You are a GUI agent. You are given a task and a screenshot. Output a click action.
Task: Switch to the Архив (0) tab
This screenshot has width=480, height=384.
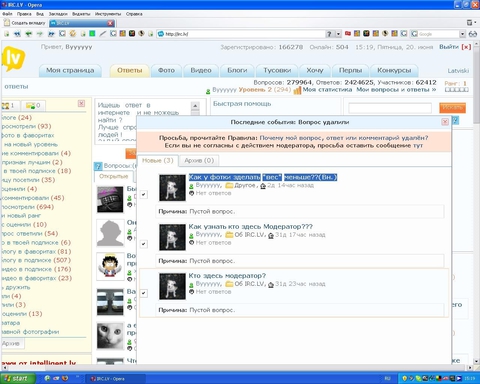[x=199, y=161]
